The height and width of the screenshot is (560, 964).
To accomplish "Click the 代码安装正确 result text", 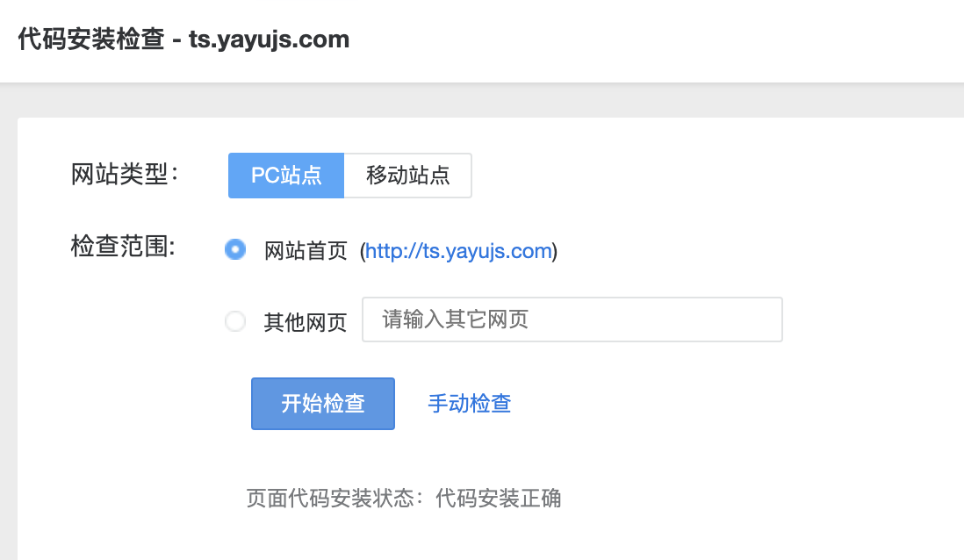I will click(498, 498).
